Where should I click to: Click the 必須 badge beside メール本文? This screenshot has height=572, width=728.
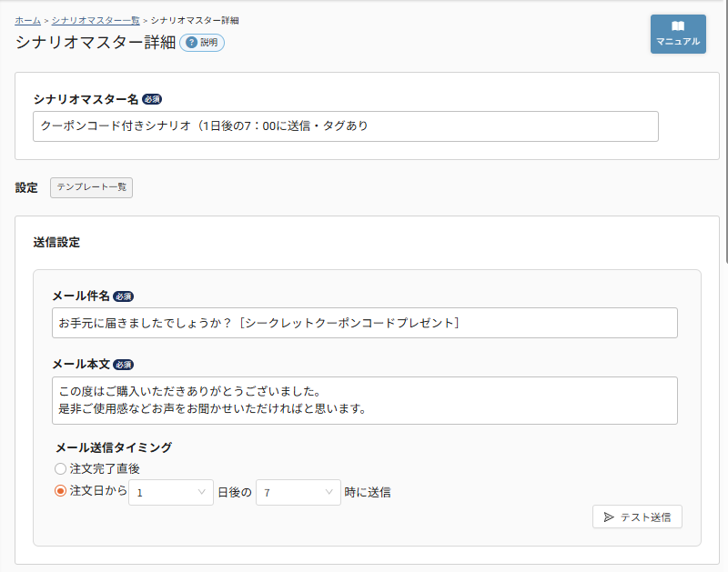[124, 365]
